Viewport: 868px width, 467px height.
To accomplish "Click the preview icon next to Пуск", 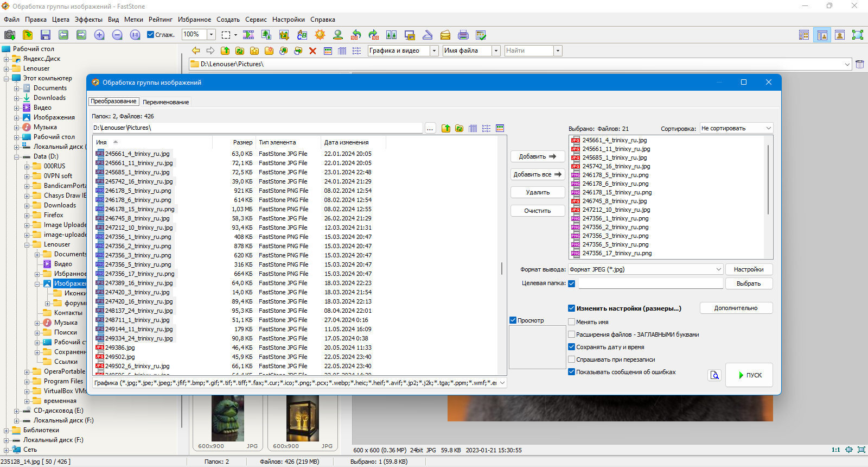I will [714, 375].
